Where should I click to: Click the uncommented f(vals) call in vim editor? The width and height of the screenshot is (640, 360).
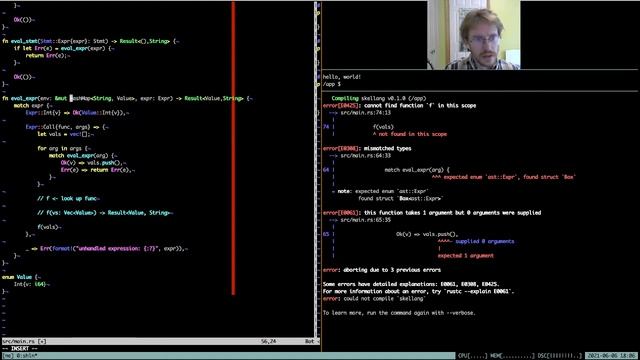(49, 227)
